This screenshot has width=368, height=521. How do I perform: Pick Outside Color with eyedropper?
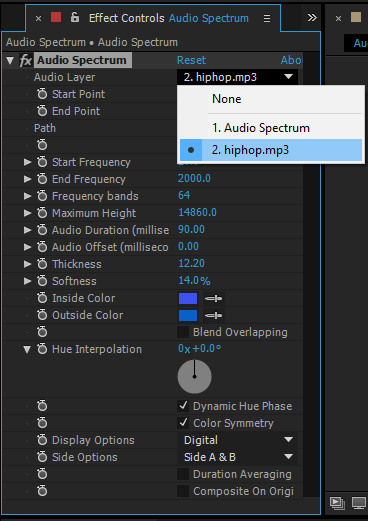[214, 315]
